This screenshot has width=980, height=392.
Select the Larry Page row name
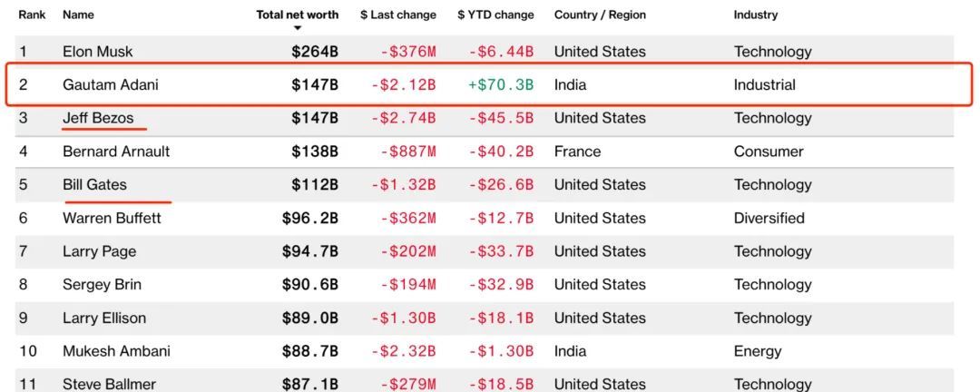(98, 251)
